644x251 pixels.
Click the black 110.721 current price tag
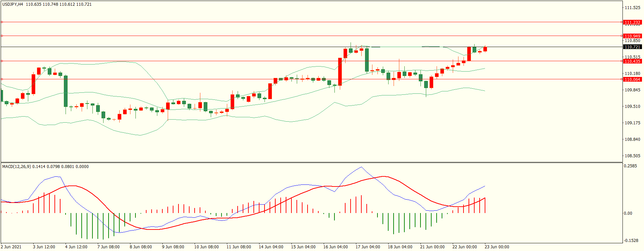coord(632,47)
